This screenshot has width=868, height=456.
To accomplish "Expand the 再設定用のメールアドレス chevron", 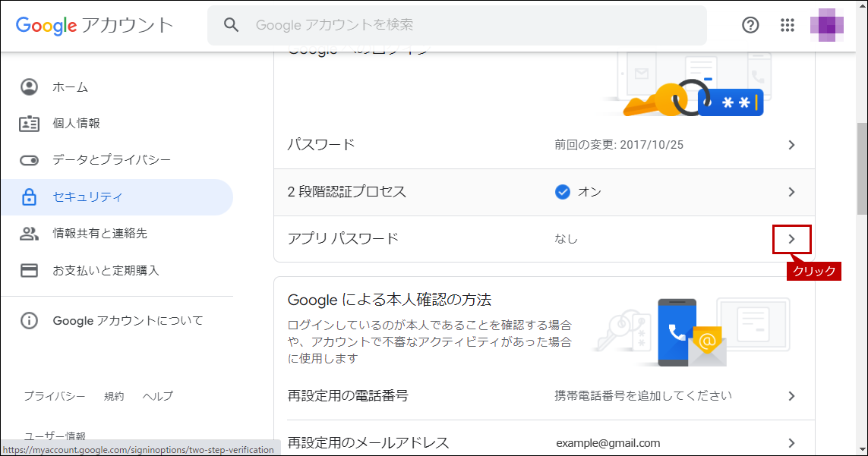I will 791,442.
